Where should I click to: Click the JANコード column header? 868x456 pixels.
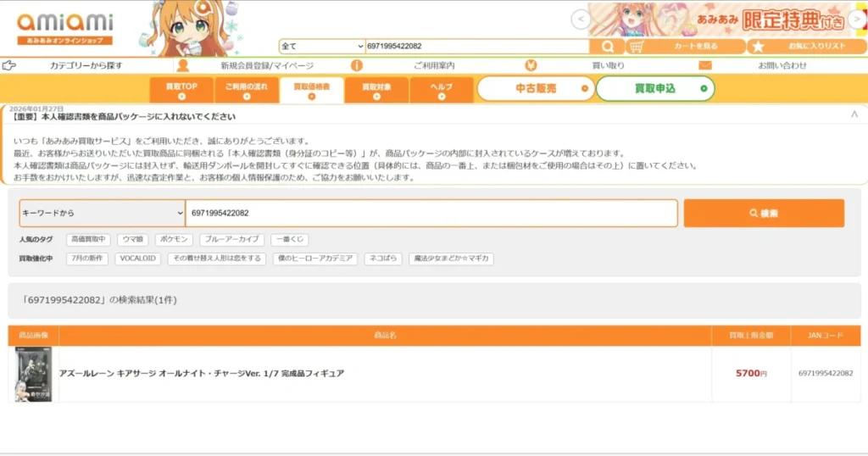point(826,336)
